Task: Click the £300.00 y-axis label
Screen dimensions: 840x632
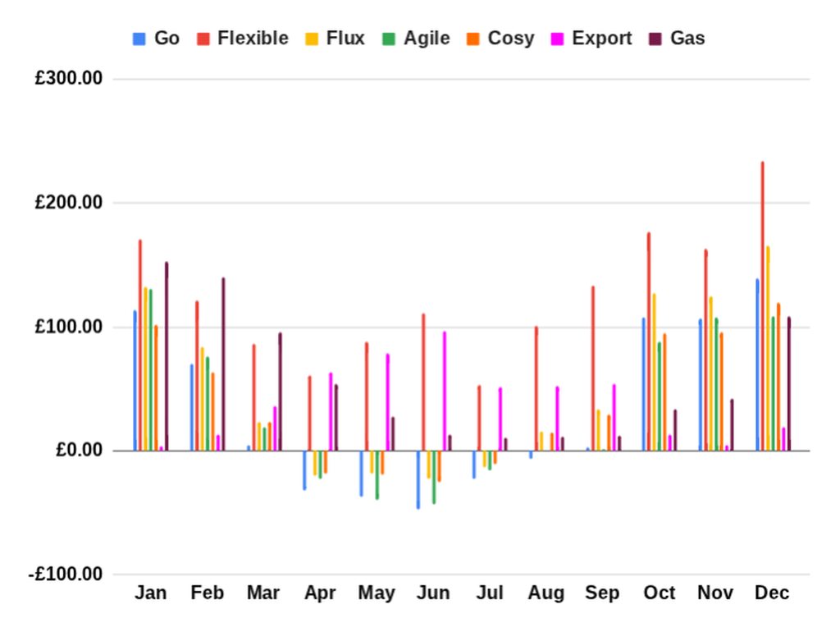Action: 68,80
